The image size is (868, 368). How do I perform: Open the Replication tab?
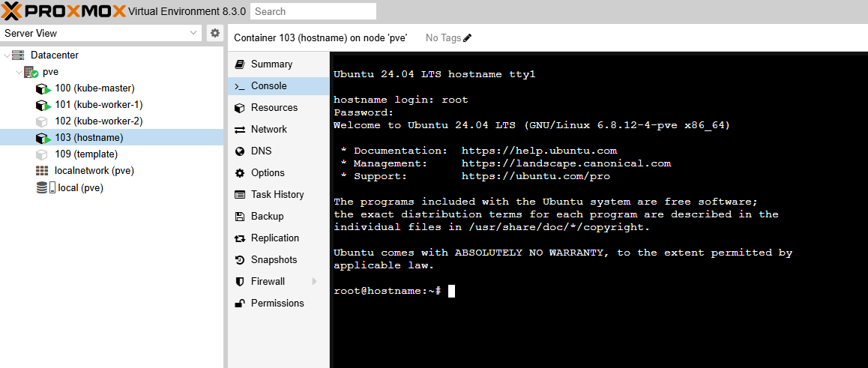(x=278, y=238)
